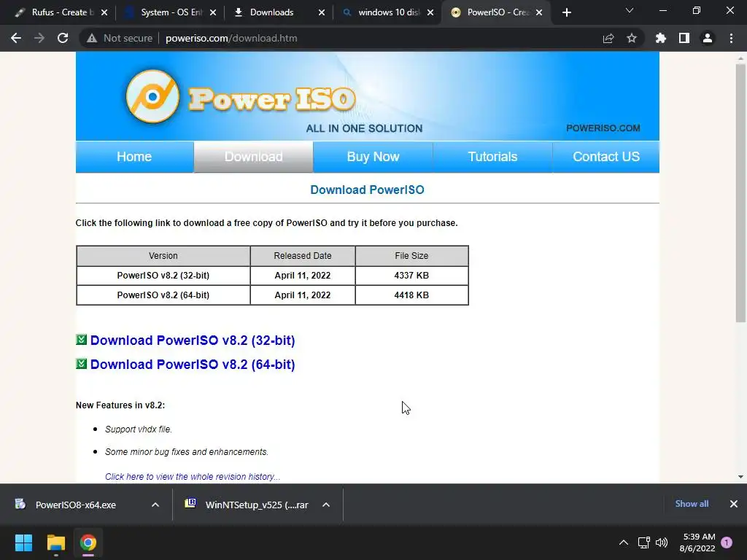Click the Version column header

pos(163,256)
